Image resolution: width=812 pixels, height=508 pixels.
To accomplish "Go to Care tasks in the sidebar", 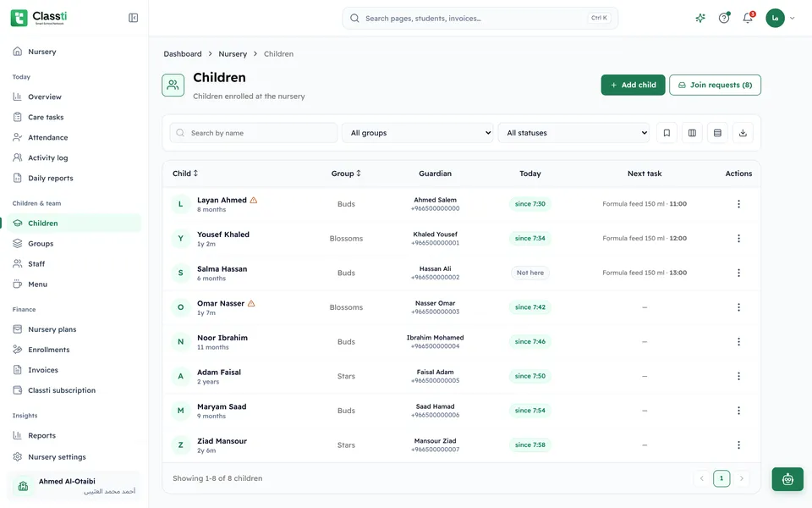I will click(x=74, y=117).
